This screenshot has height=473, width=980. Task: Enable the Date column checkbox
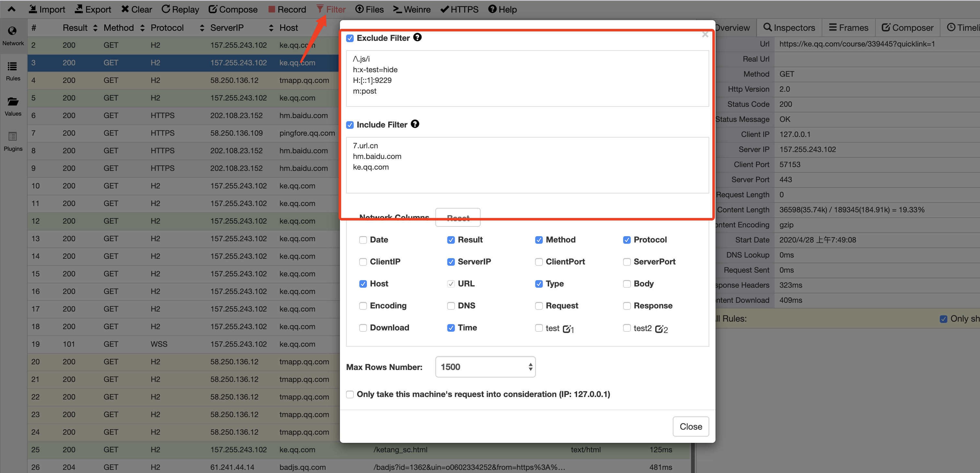tap(363, 240)
